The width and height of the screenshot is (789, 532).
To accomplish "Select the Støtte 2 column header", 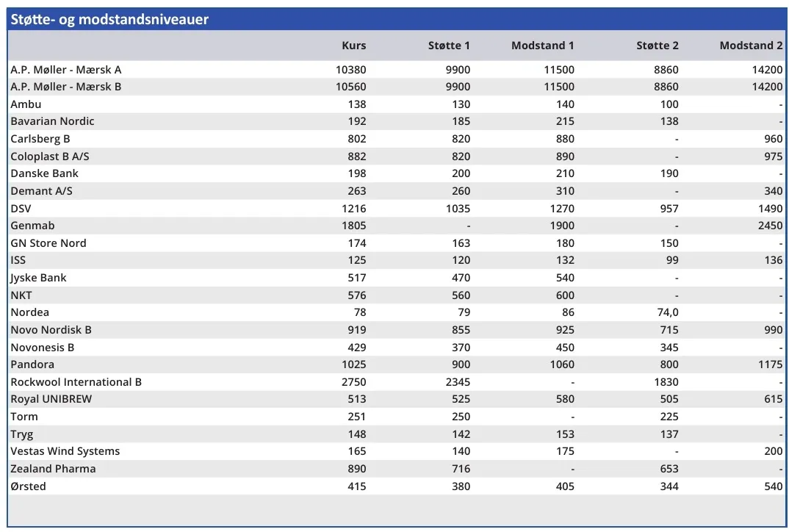I will 657,46.
